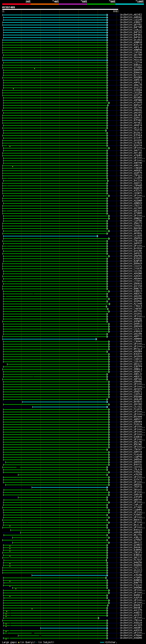Open hit UniRef100_A8IVE2
This screenshot has width=146, height=644.
131,15
